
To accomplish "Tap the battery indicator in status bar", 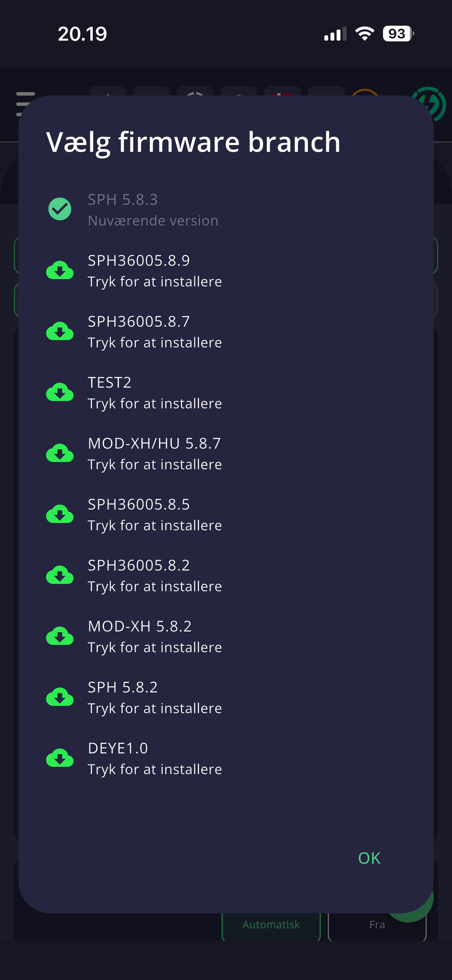I will [398, 34].
